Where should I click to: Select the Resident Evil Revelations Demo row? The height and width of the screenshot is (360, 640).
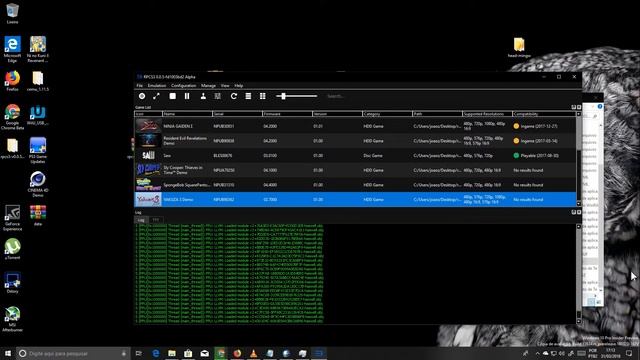point(355,141)
